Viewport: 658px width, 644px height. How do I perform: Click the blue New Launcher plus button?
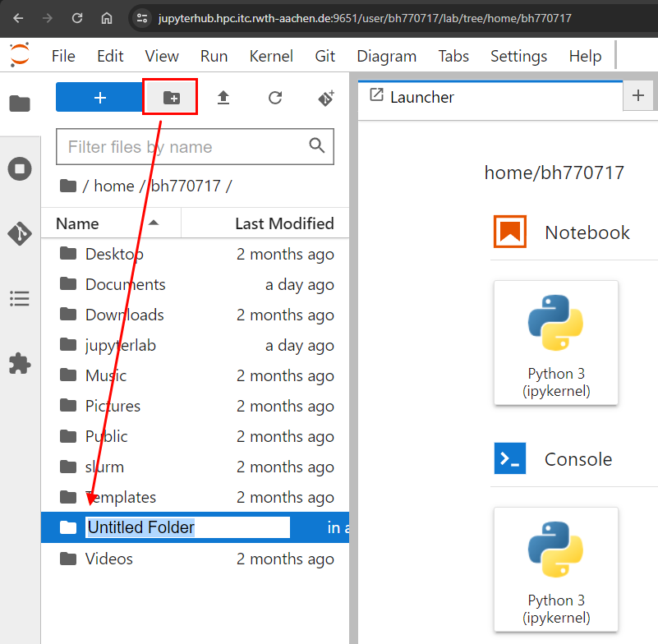tap(99, 98)
